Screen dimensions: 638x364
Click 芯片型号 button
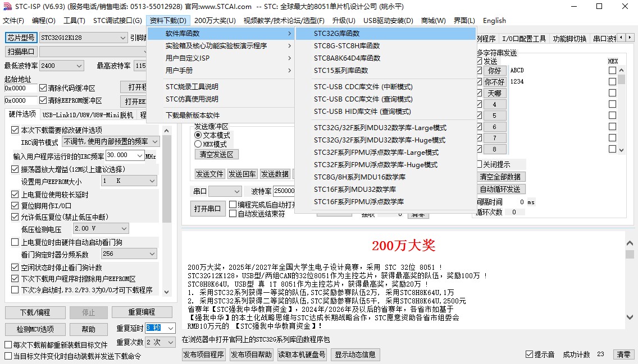tap(21, 38)
